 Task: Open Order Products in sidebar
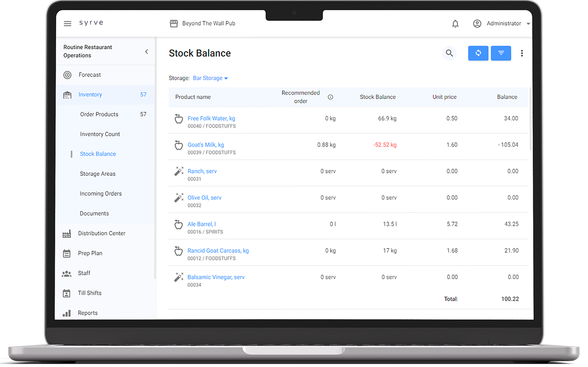99,114
